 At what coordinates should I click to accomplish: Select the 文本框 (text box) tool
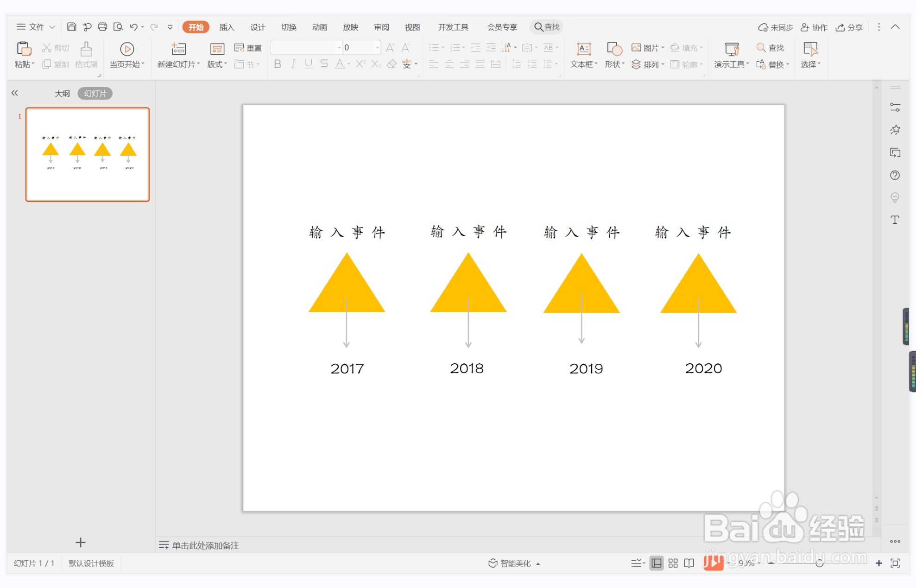(x=583, y=55)
